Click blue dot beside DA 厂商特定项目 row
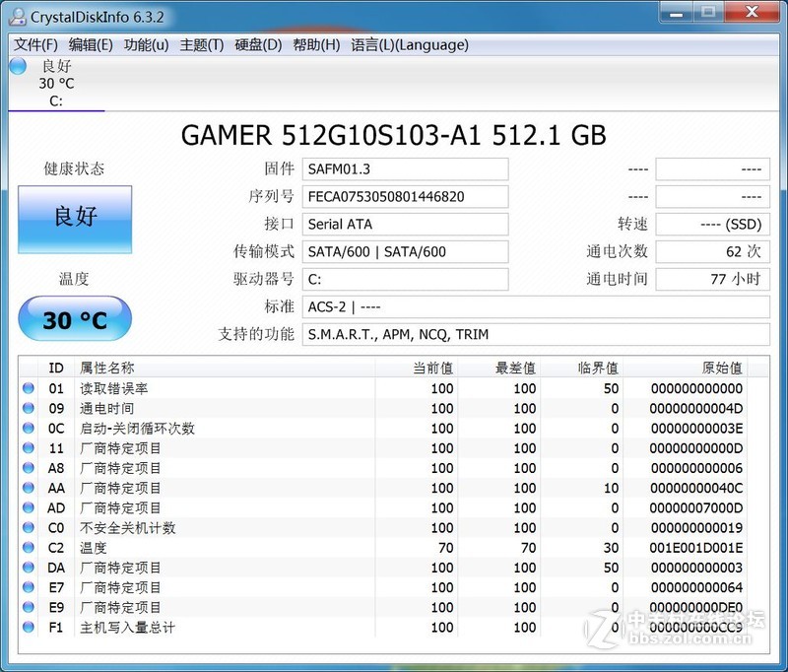This screenshot has width=788, height=672. pyautogui.click(x=29, y=567)
